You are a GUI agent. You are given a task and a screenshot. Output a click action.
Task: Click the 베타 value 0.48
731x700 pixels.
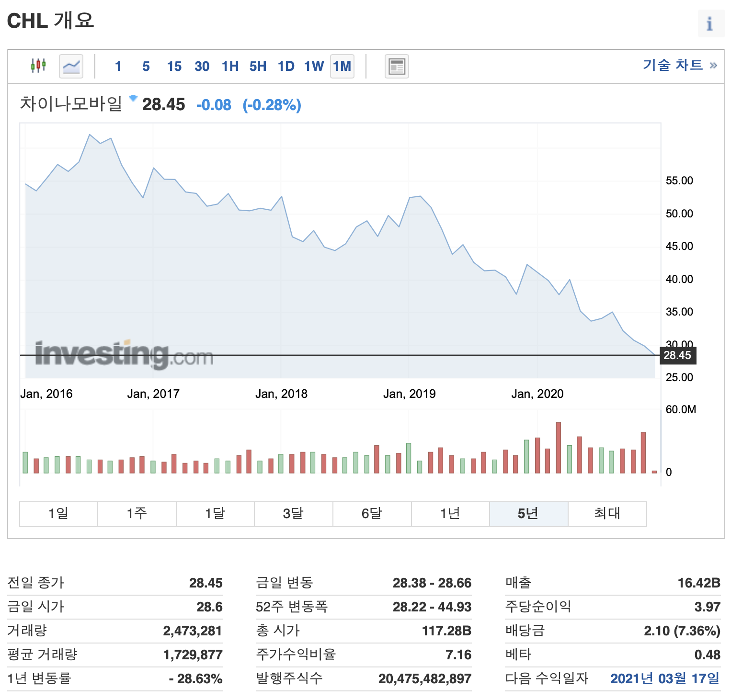coord(708,655)
